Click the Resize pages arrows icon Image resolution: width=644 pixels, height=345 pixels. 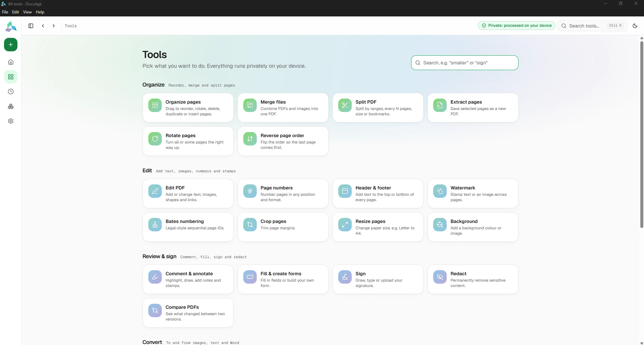point(345,225)
